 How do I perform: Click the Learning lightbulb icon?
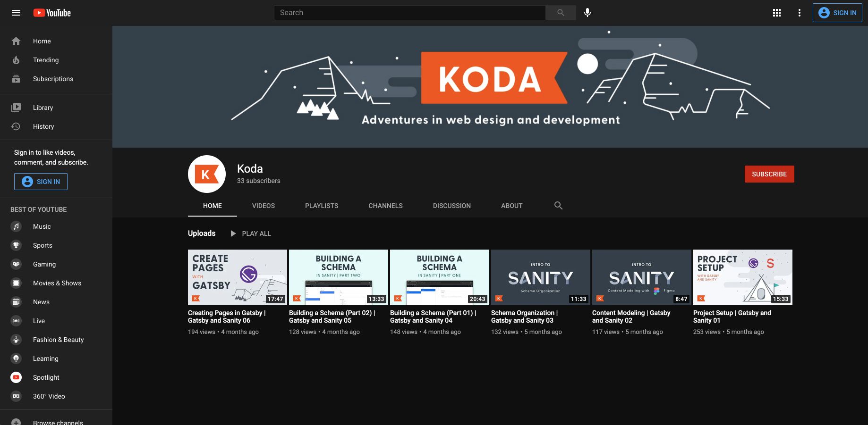16,358
